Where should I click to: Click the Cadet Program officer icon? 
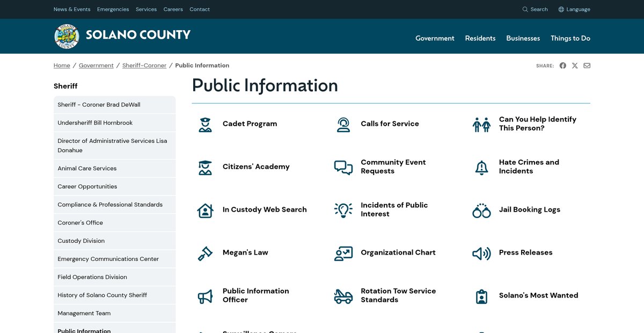pyautogui.click(x=205, y=124)
